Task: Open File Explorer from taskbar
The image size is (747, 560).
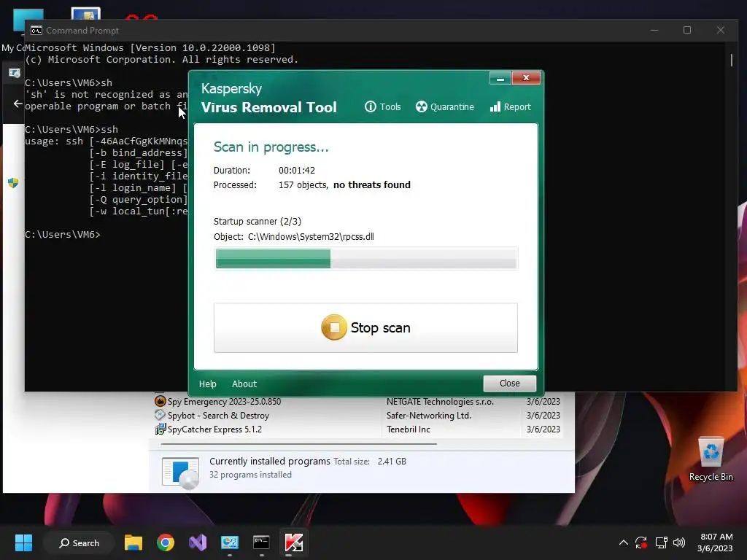Action: pos(133,542)
